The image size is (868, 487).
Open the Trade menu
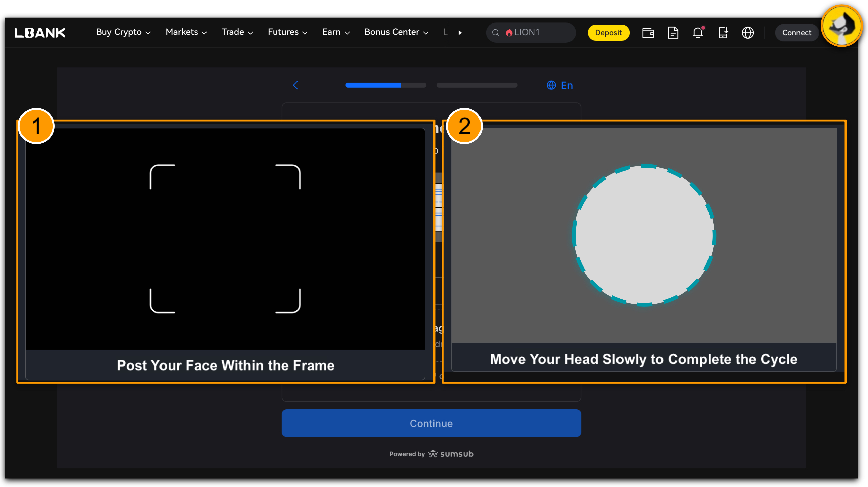237,32
